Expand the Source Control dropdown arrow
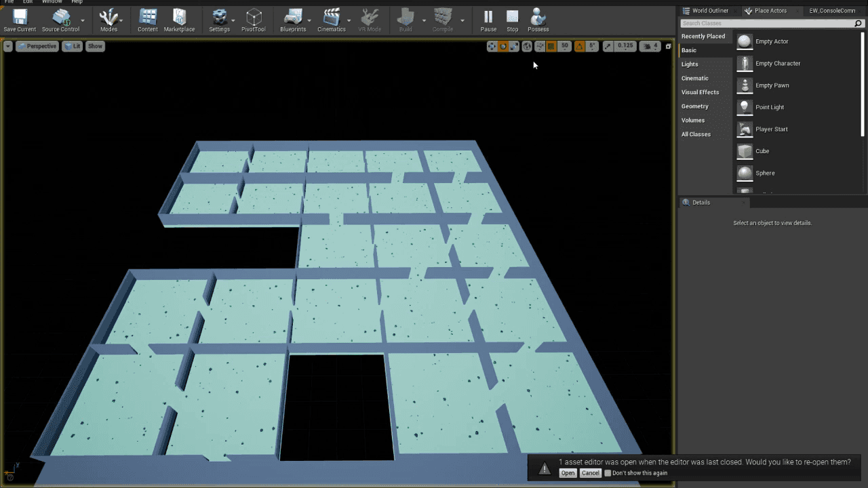Screen dimensions: 868x488 (83, 20)
